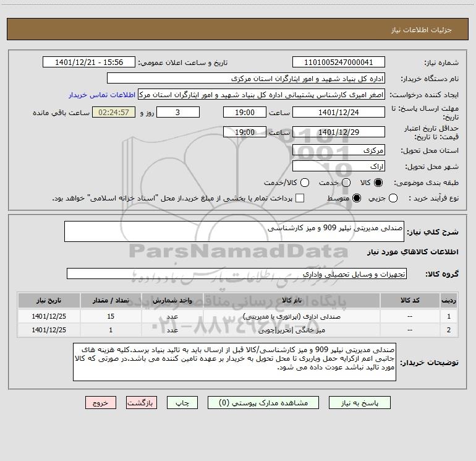Click the response deadline hour field 19:00
Screen dimensions: 476x461
(x=245, y=113)
